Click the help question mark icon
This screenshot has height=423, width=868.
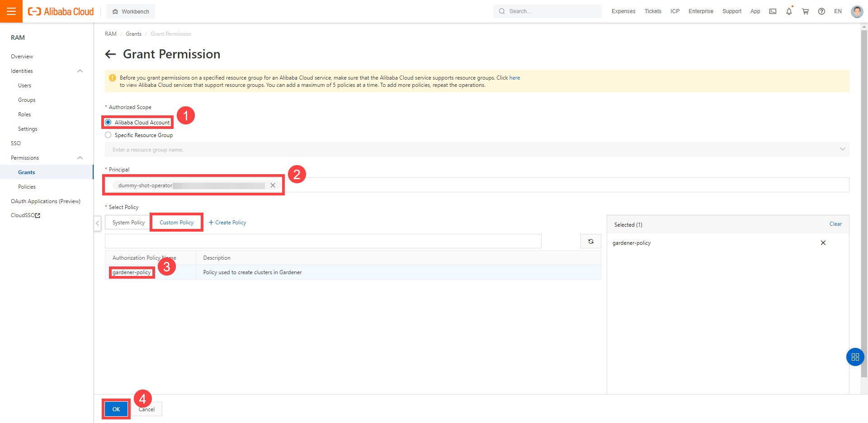[821, 11]
